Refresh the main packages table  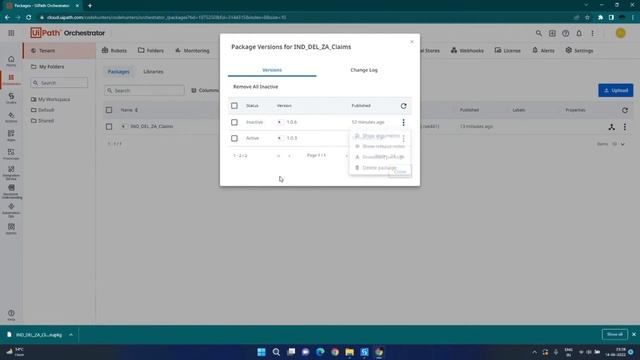(x=624, y=110)
